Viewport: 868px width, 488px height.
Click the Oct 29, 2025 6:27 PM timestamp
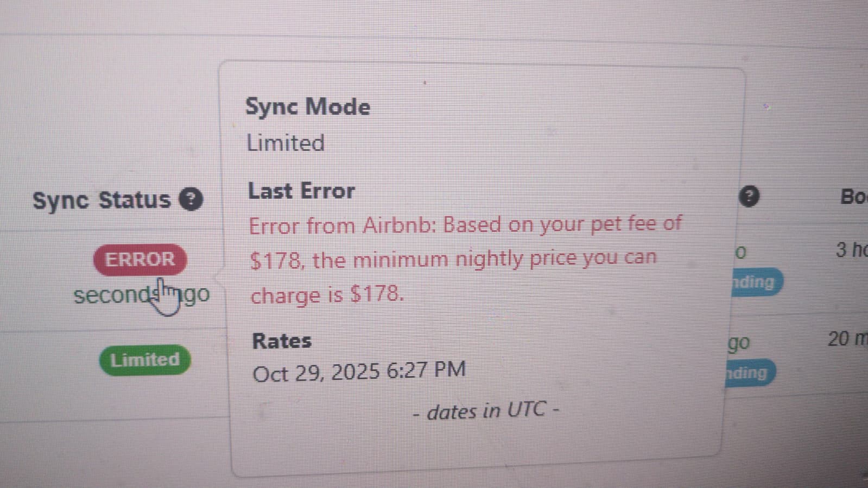tap(359, 372)
